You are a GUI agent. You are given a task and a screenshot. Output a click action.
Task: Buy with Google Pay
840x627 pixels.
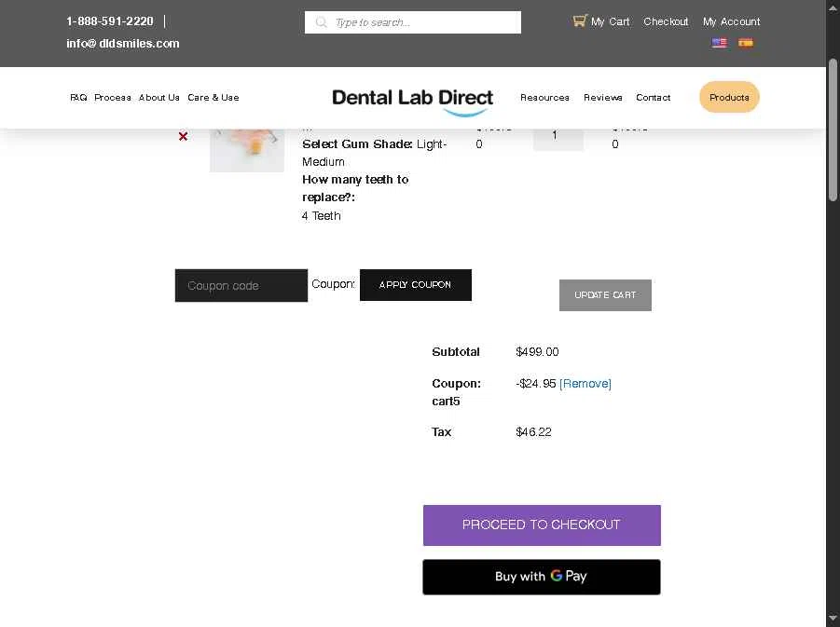[542, 577]
